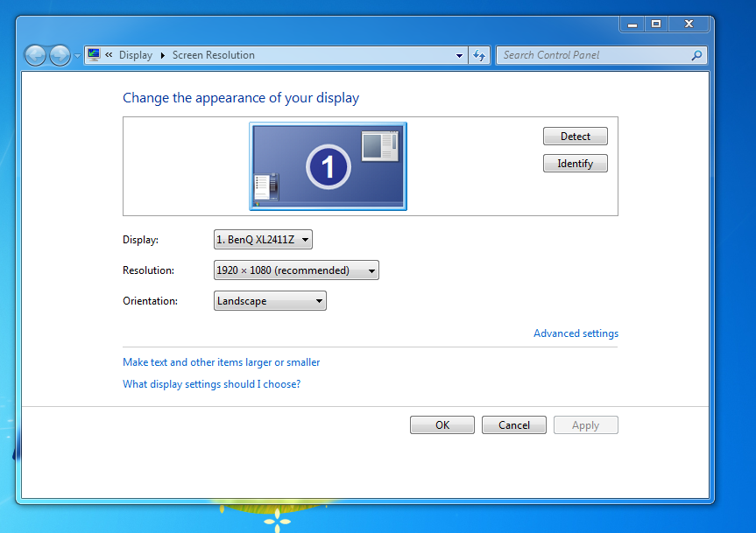Open the Advanced settings link
This screenshot has width=756, height=533.
click(x=576, y=333)
